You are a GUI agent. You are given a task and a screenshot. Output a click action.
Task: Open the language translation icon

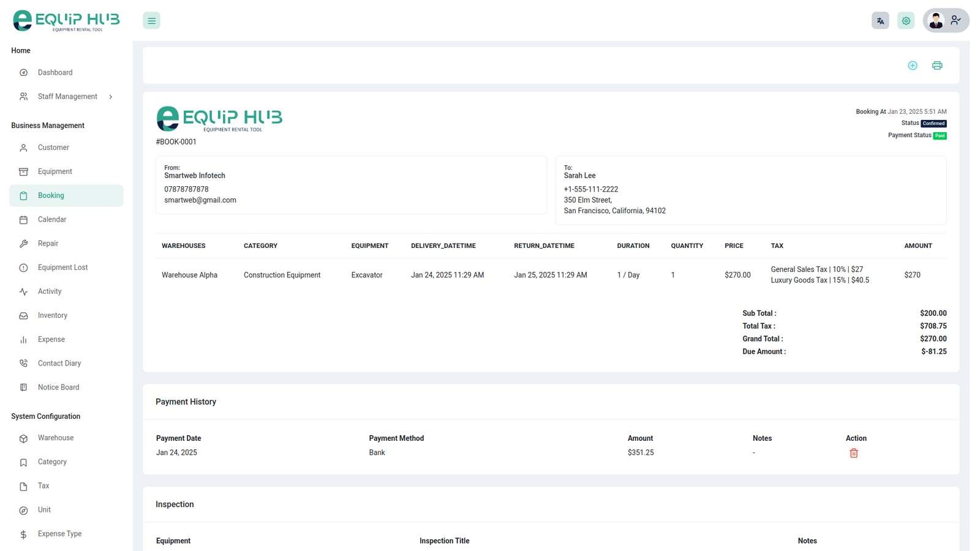(880, 21)
